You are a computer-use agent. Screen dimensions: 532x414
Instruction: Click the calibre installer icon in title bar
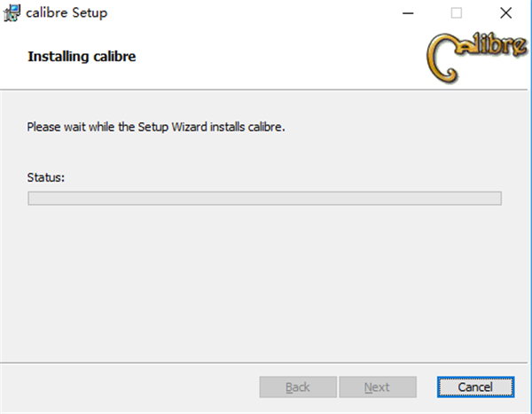pyautogui.click(x=13, y=13)
